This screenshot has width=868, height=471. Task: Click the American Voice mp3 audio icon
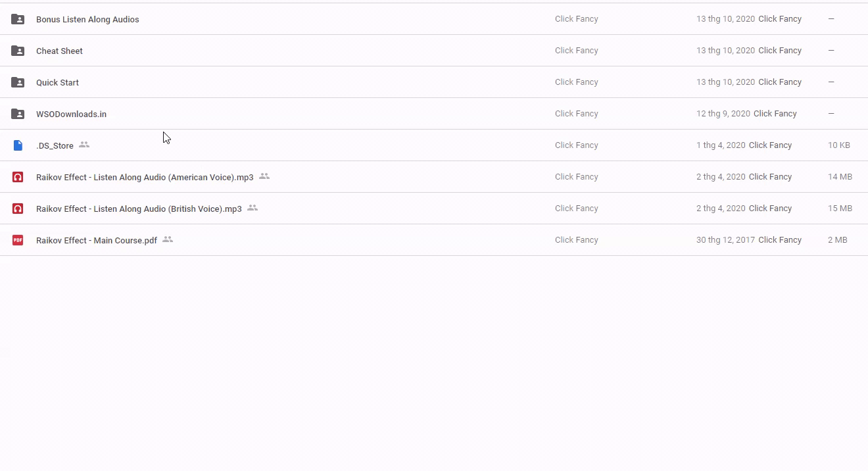click(x=18, y=177)
